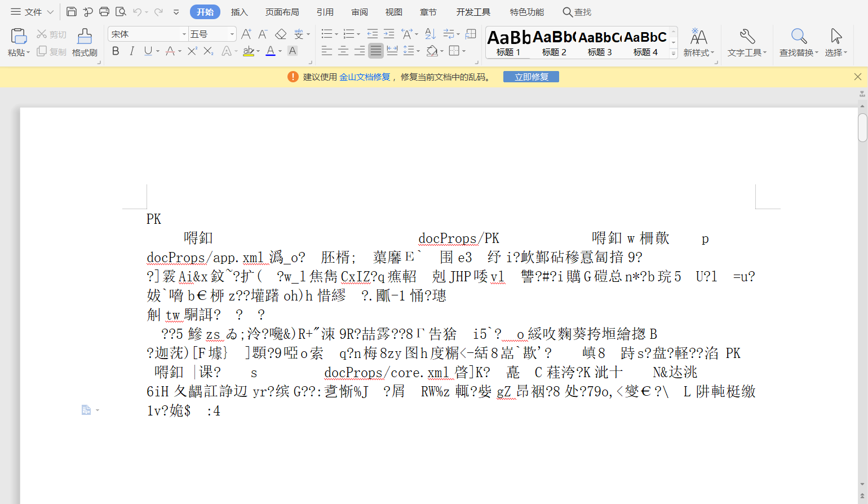Viewport: 868px width, 504px height.
Task: Click the font color swatch
Action: [x=271, y=51]
